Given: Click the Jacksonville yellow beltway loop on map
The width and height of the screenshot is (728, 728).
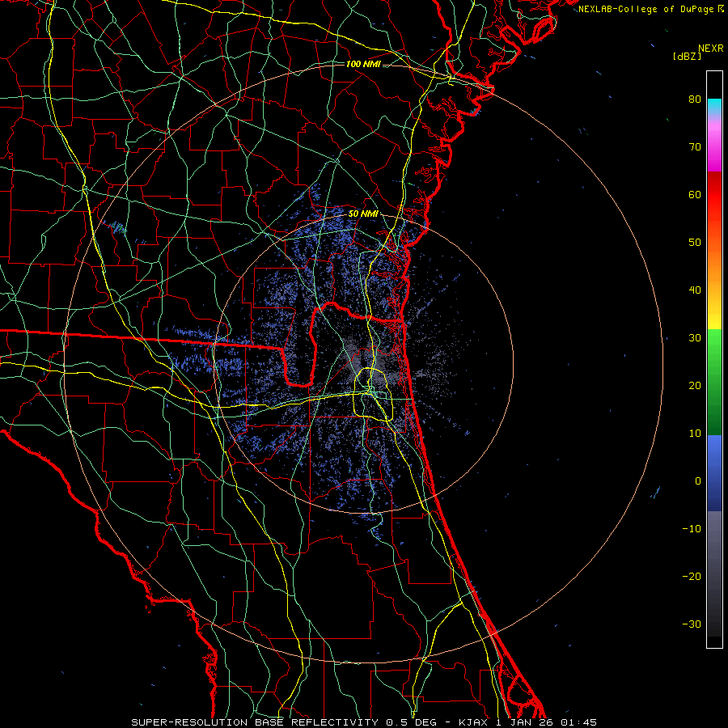Looking at the screenshot, I should click(x=375, y=394).
